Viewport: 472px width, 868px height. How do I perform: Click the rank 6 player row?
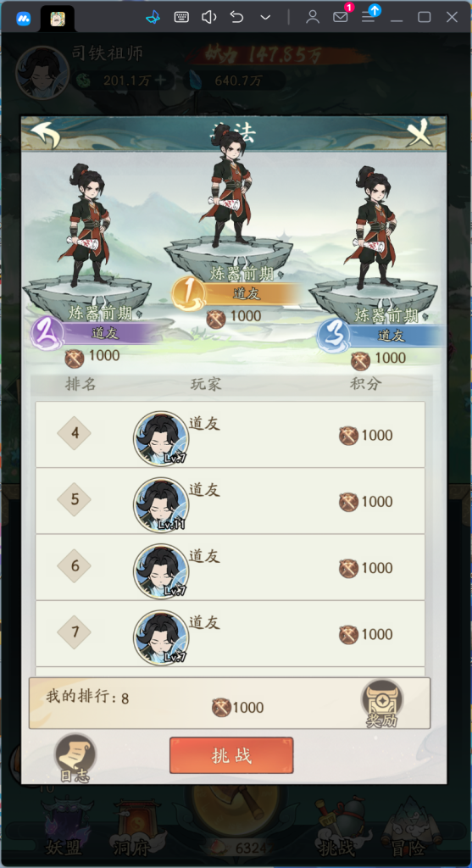230,567
